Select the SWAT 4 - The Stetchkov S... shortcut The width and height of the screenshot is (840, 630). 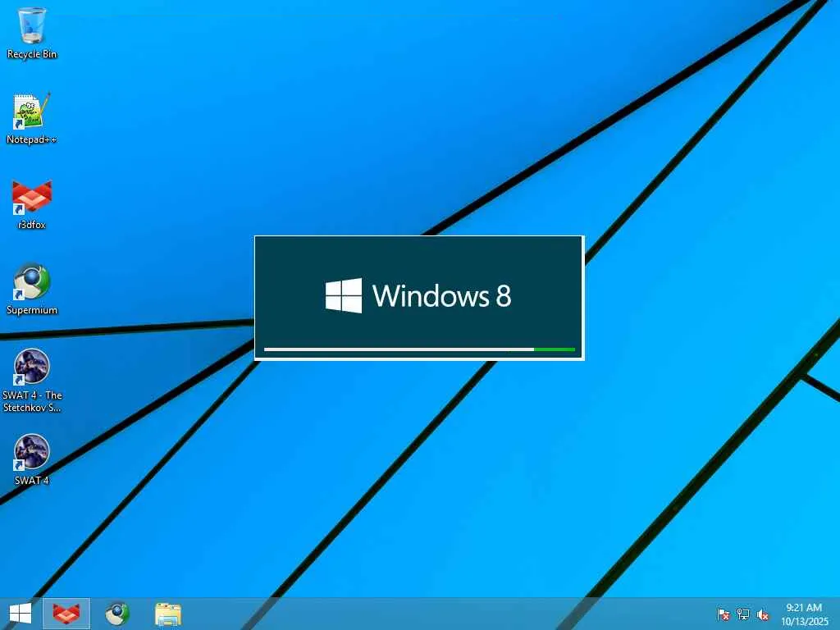point(32,381)
